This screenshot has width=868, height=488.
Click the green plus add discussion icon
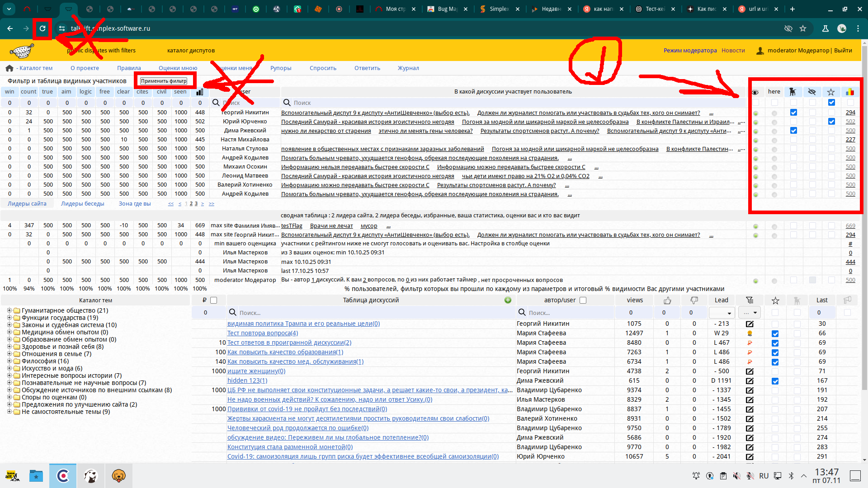click(x=508, y=300)
